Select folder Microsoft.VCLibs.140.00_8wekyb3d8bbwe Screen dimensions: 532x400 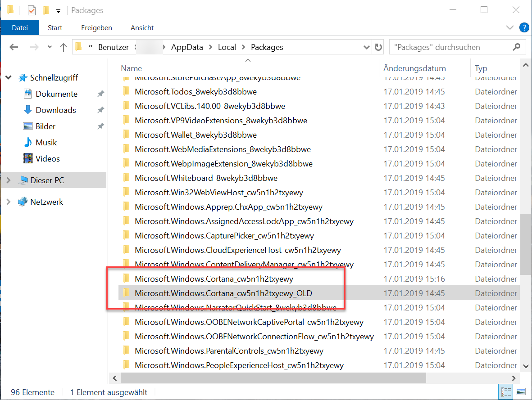[x=209, y=106]
